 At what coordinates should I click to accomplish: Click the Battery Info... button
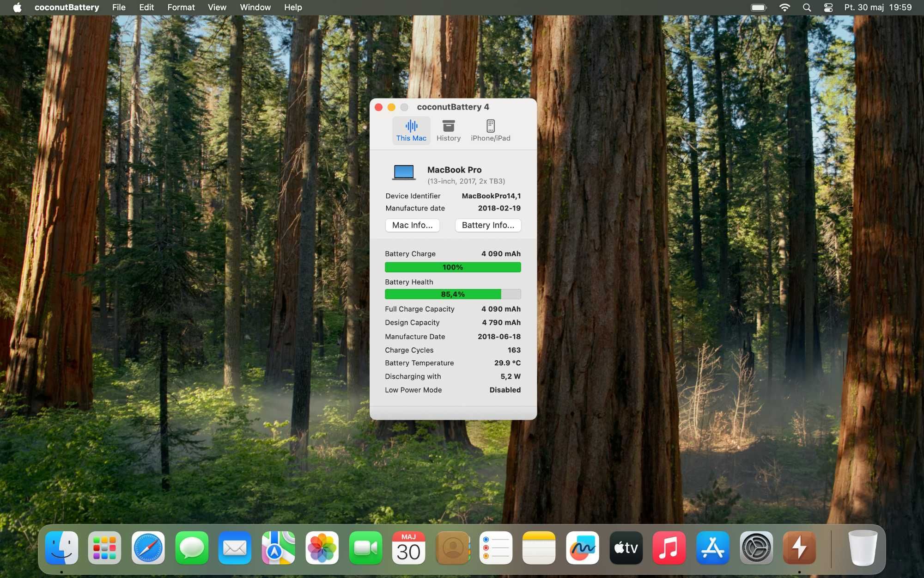[488, 225]
